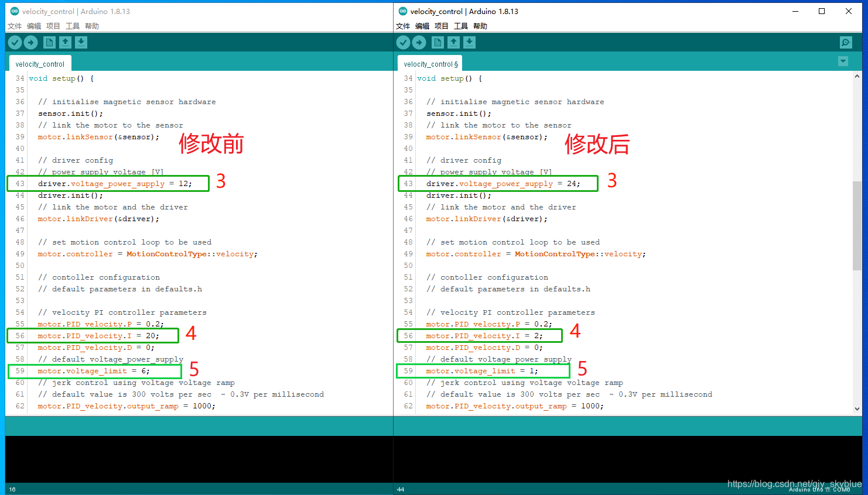Open 编辑 menu in right window

(422, 26)
